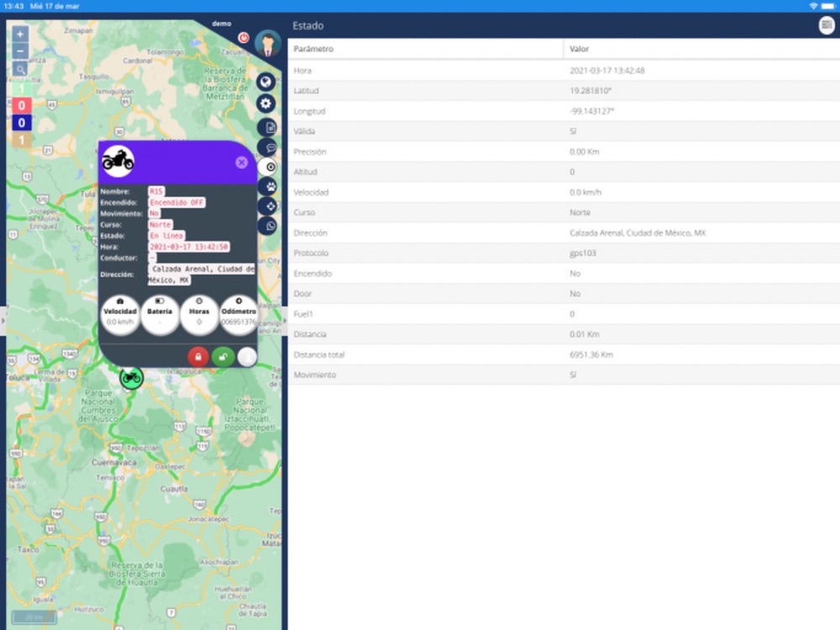
Task: Click the Estado panel title
Action: pos(308,26)
